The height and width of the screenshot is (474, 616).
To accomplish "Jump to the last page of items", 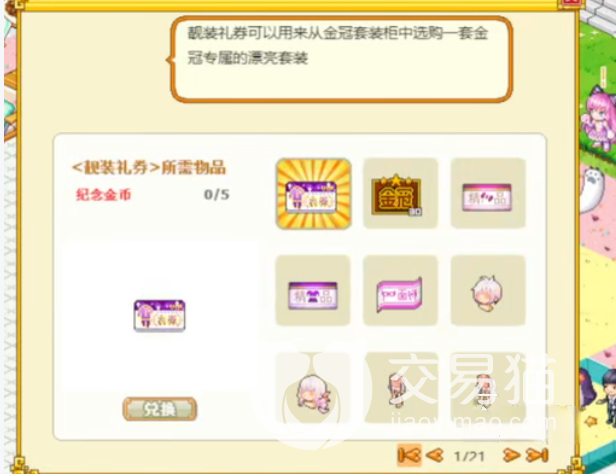I will click(537, 456).
